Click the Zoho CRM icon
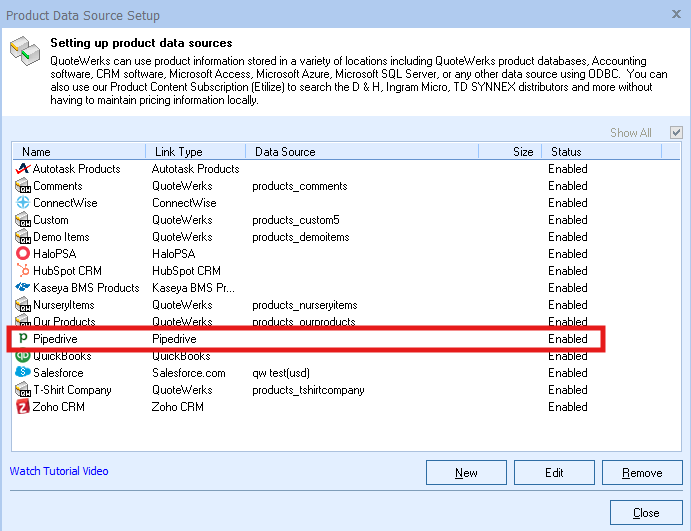691x531 pixels. (24, 407)
